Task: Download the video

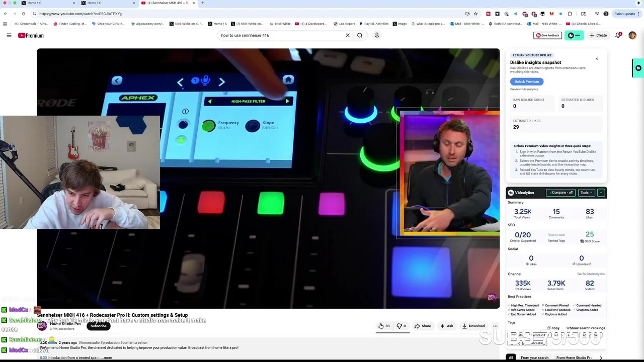Action: 473,326
